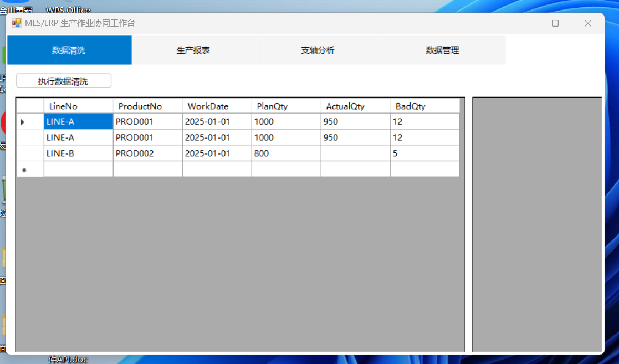Click the MES/ERP app icon in title bar
The image size is (619, 364).
(16, 23)
